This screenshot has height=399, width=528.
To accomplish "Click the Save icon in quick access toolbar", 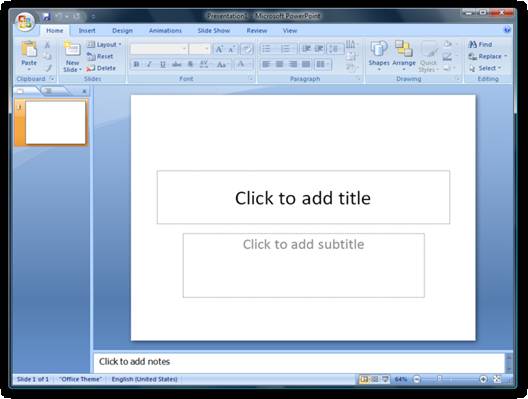I will click(x=46, y=16).
